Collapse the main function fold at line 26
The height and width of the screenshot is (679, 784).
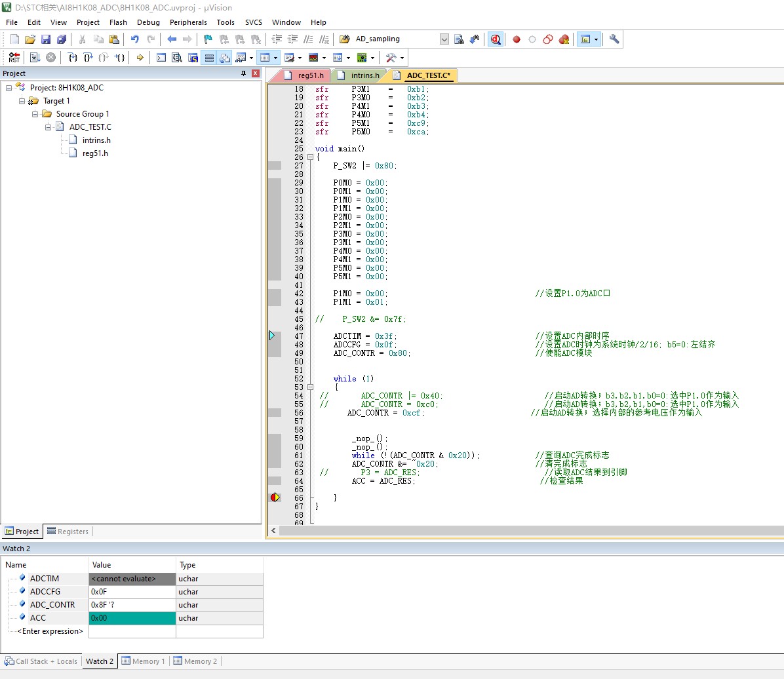[310, 157]
